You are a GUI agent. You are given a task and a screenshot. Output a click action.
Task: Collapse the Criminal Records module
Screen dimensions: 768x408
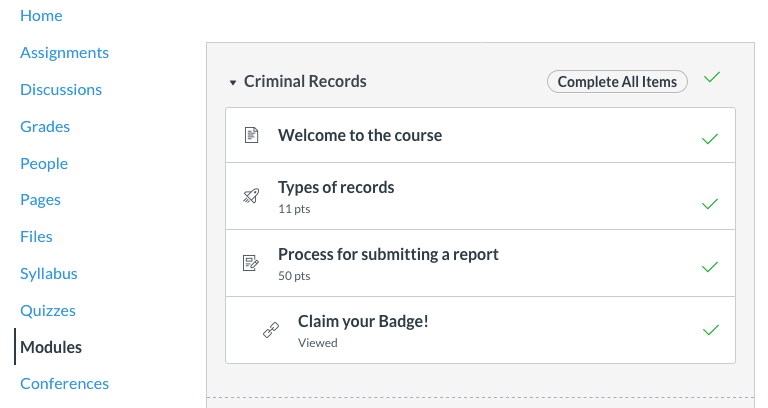[233, 82]
